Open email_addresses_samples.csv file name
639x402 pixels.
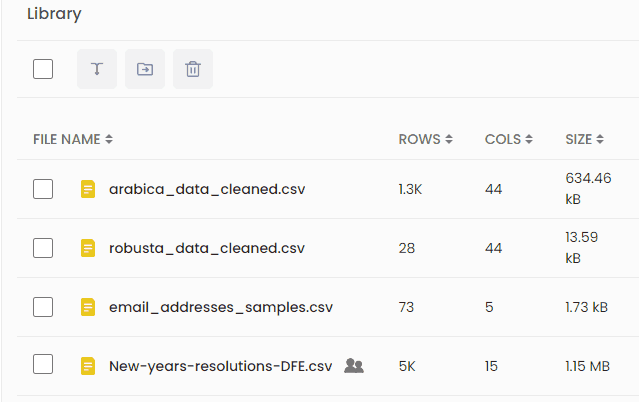221,307
